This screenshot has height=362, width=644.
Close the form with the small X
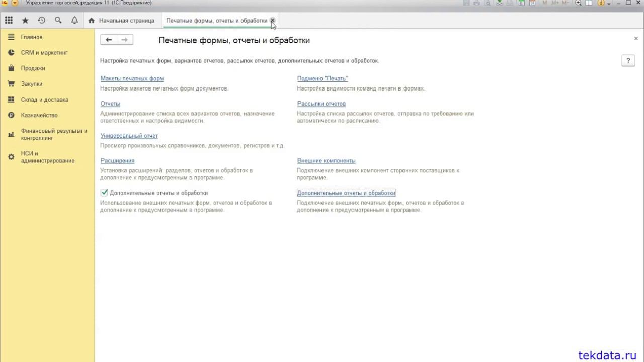tap(636, 39)
